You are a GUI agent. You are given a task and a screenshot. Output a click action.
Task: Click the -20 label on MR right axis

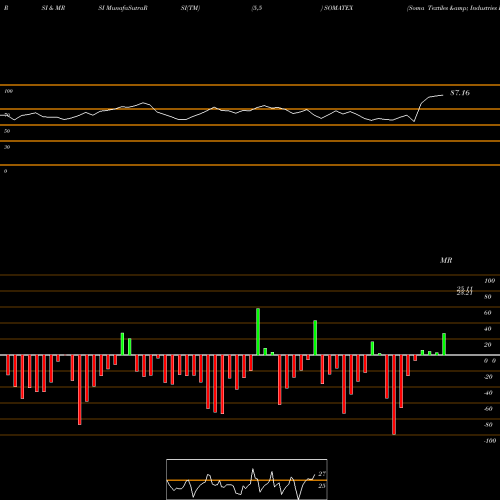[488, 377]
